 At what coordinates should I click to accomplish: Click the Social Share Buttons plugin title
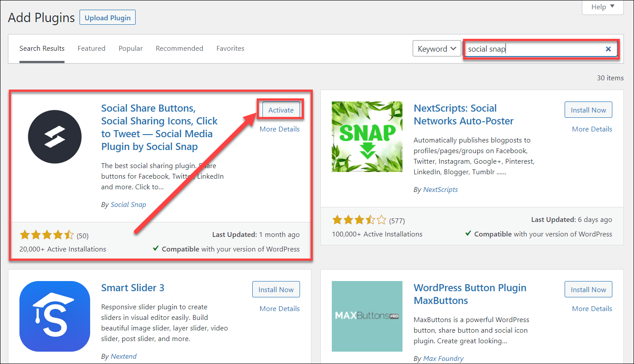point(159,128)
